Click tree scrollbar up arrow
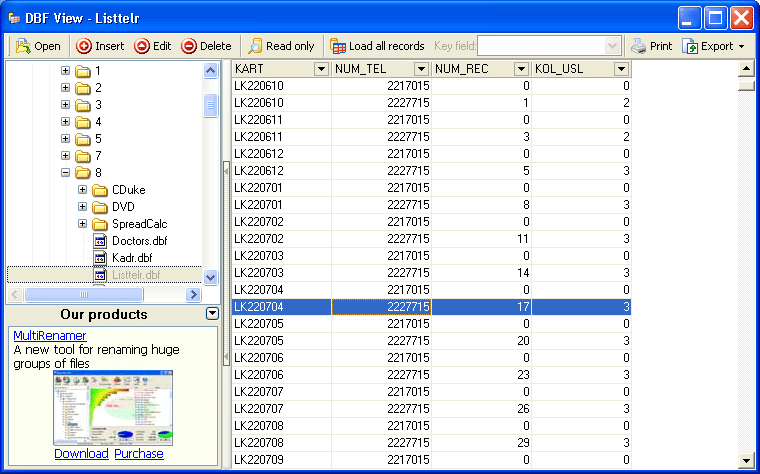Viewport: 760px width, 474px height. pyautogui.click(x=210, y=71)
